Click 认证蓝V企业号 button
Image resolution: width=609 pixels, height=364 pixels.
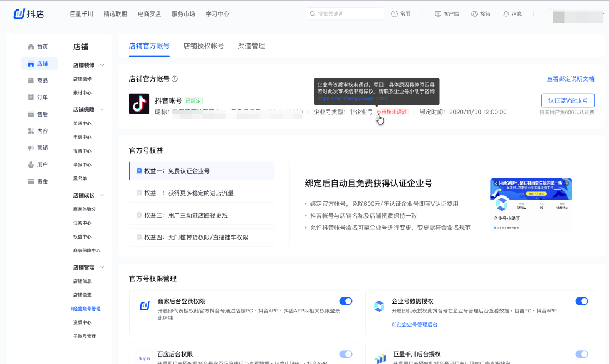click(x=567, y=100)
